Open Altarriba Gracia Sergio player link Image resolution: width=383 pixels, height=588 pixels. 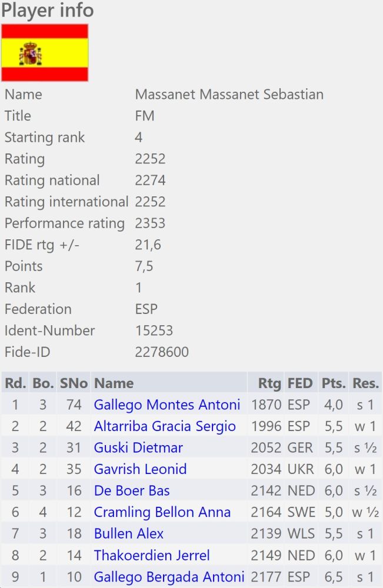tap(165, 426)
